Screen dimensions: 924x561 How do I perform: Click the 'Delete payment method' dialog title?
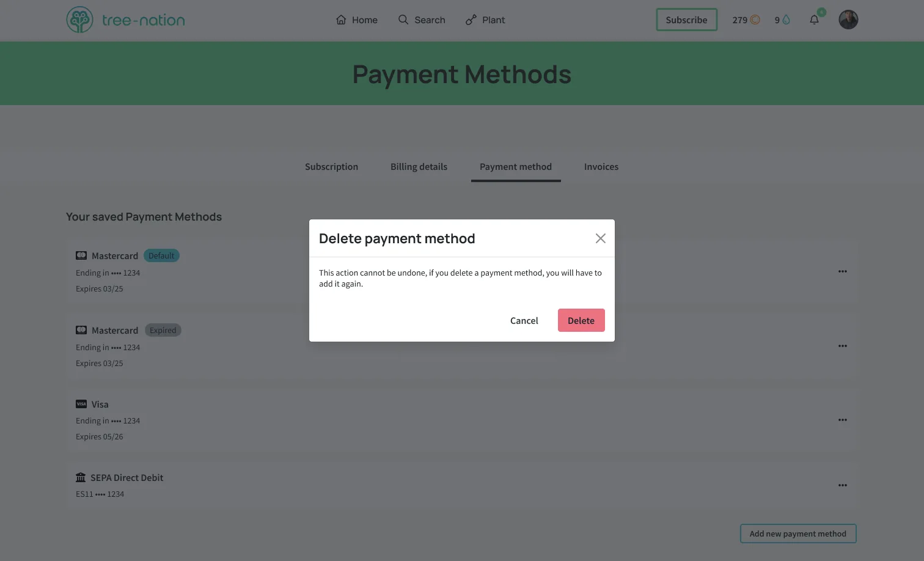click(397, 238)
